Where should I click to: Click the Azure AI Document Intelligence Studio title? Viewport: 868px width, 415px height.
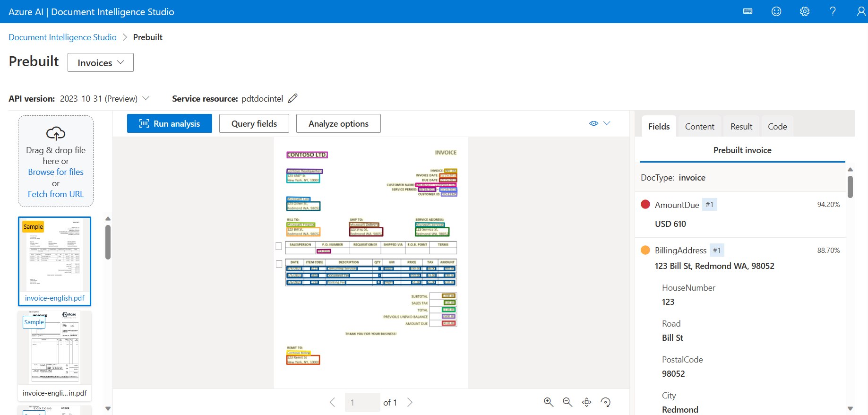[x=91, y=12]
